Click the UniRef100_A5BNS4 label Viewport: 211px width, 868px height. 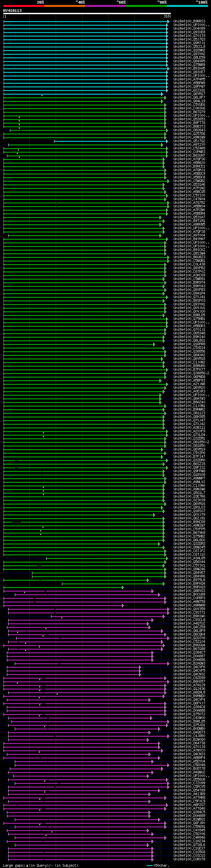189,206
